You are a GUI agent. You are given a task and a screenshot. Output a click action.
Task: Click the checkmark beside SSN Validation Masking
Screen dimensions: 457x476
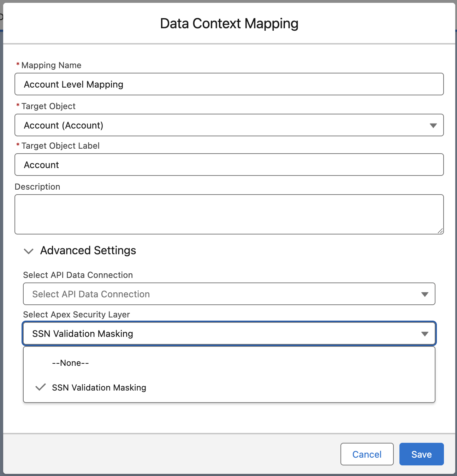click(41, 387)
